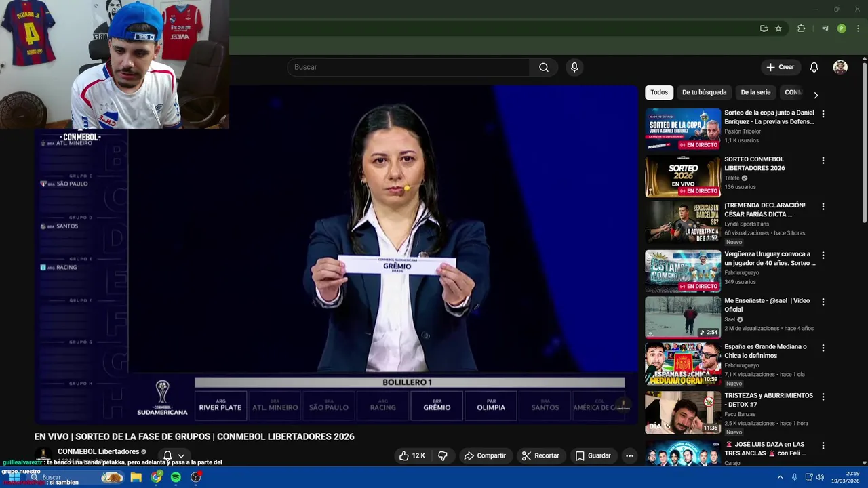Open Chrome three-dot menu
Image resolution: width=868 pixels, height=488 pixels.
(858, 28)
